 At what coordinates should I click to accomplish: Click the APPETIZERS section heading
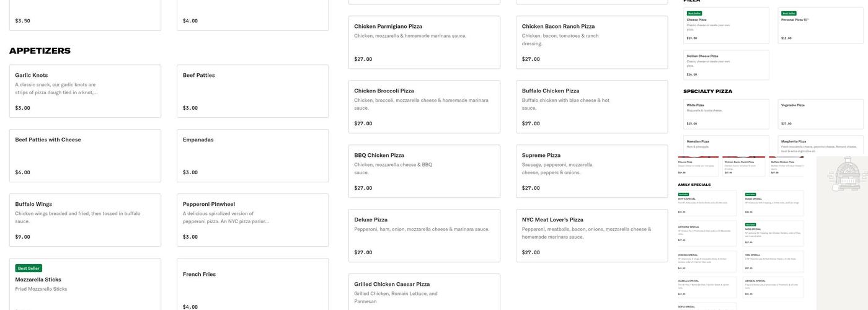[x=40, y=51]
